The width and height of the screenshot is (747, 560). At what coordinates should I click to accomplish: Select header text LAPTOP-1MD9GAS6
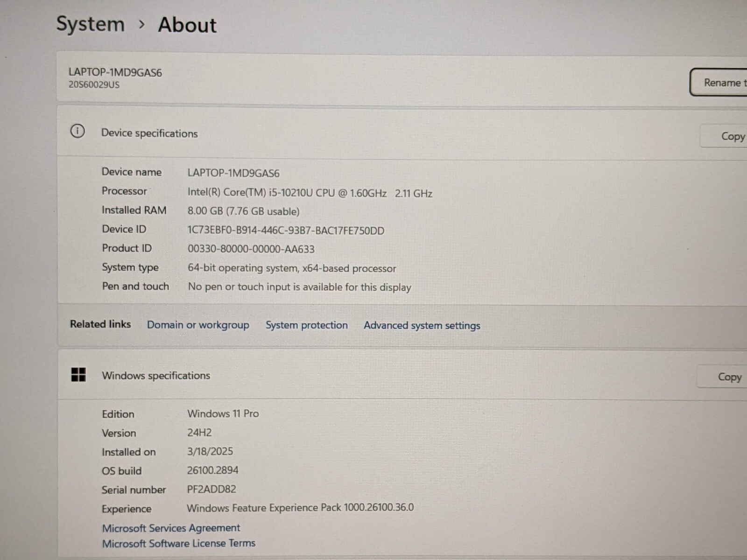click(115, 72)
